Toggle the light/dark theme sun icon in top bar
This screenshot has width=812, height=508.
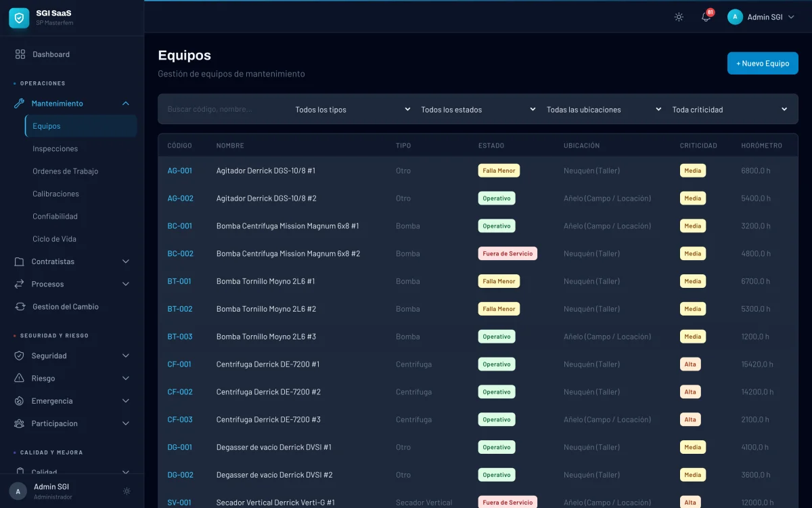(x=679, y=17)
